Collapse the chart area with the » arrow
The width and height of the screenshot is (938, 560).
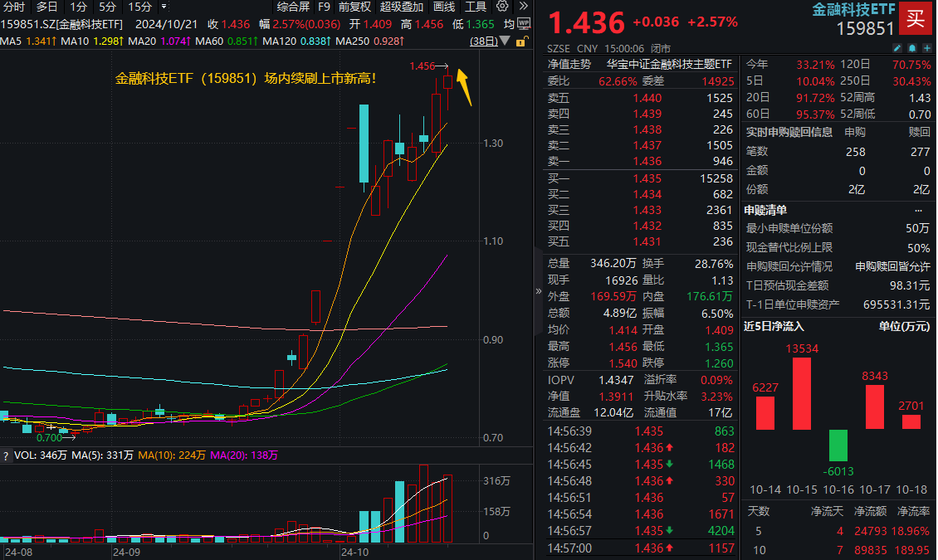(538, 292)
